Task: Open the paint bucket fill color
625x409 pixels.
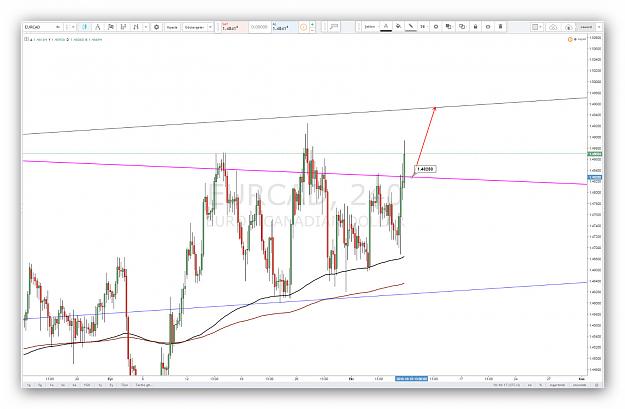Action: coord(398,27)
